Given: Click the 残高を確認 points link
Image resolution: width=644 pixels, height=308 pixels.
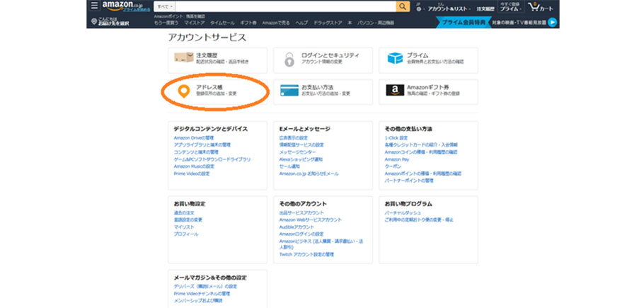Looking at the screenshot, I should coord(195,16).
